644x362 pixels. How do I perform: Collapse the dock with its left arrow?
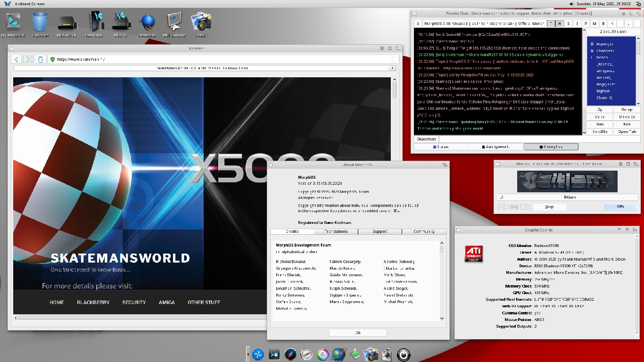(x=248, y=354)
